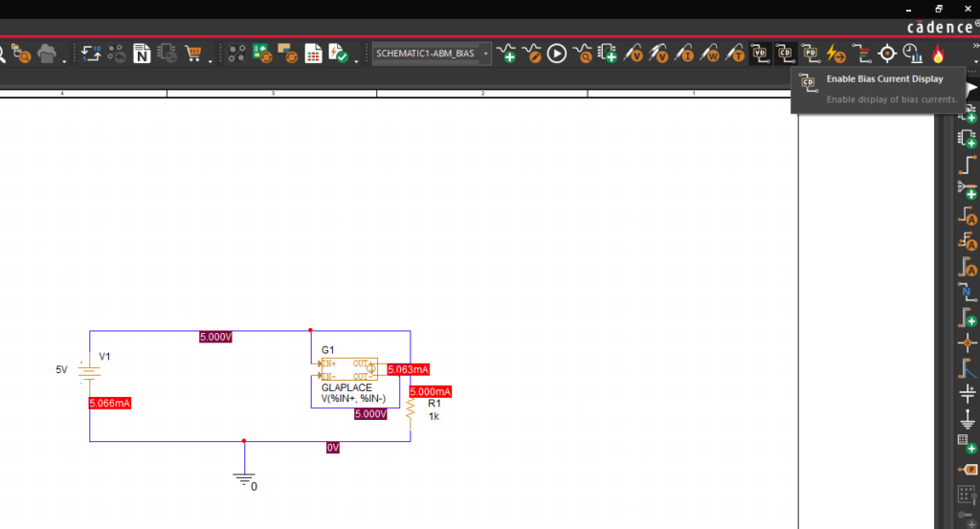This screenshot has width=980, height=529.
Task: Click the greyed chip sync icon
Action: point(167,54)
